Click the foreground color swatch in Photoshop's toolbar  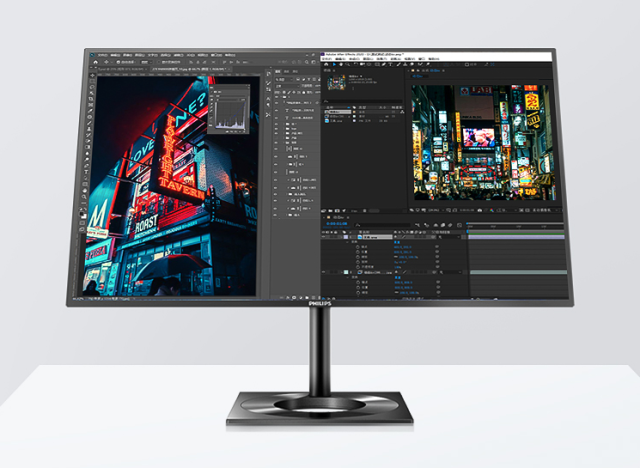(x=82, y=214)
